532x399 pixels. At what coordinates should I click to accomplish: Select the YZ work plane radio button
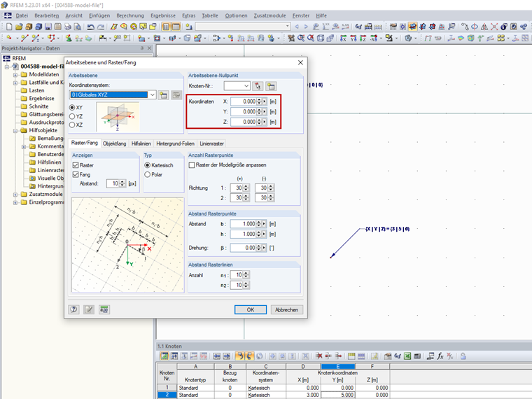pos(72,116)
